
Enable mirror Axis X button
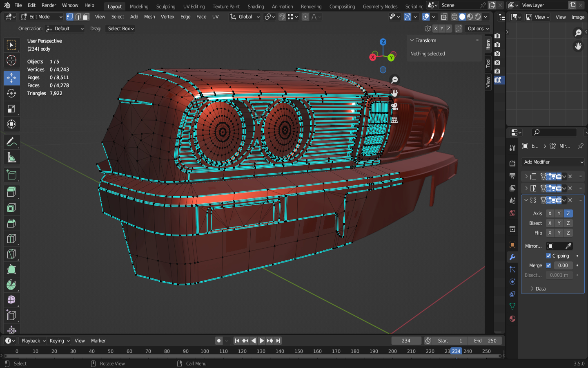[550, 213]
